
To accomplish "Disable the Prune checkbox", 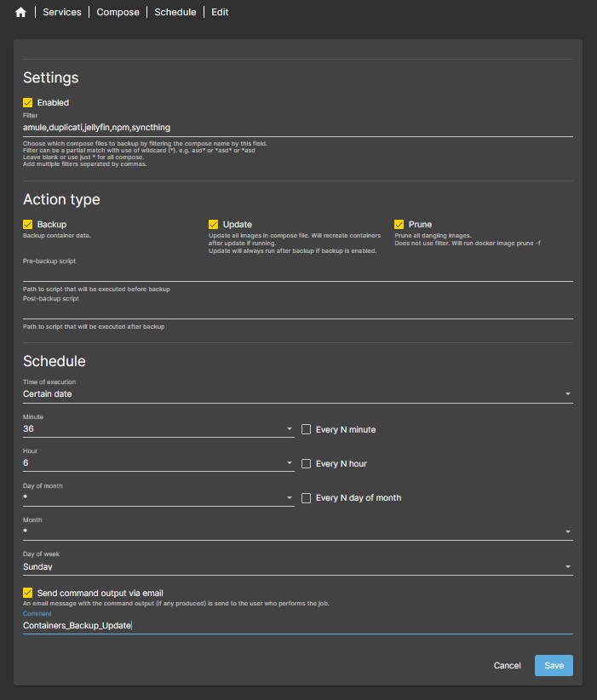I will [x=399, y=225].
